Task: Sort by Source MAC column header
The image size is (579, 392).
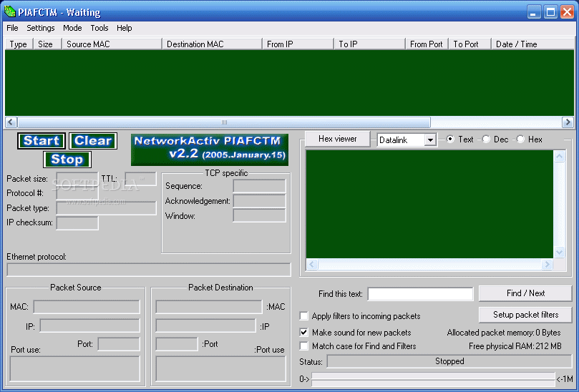Action: [112, 44]
